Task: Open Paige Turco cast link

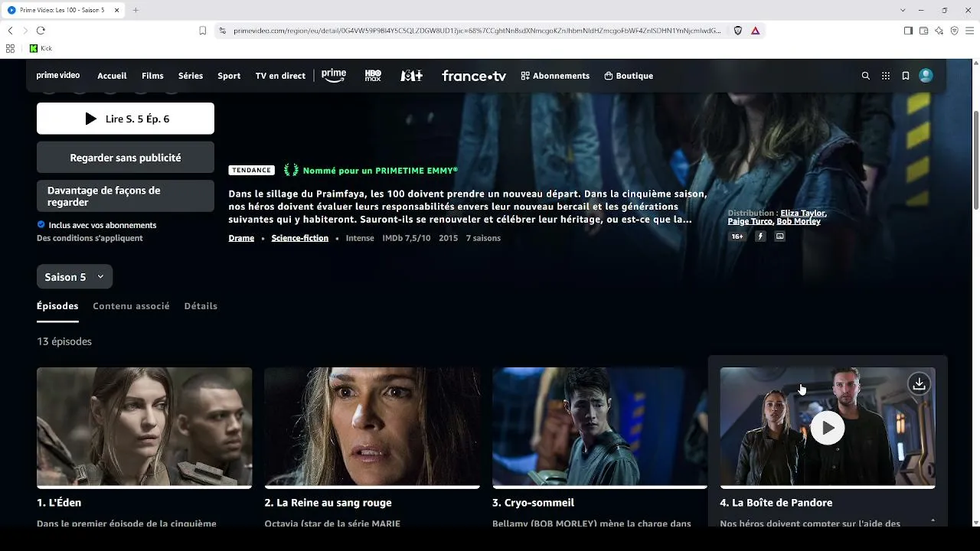Action: 750,221
